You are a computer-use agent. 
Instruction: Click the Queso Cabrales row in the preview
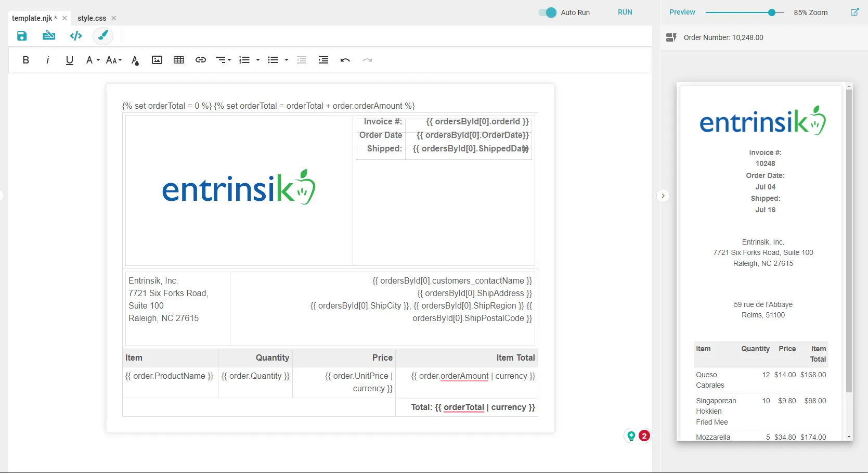pos(761,380)
